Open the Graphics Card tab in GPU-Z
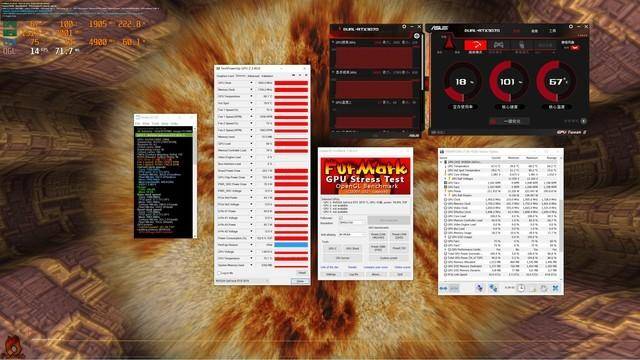Image resolution: width=640 pixels, height=360 pixels. pos(225,76)
